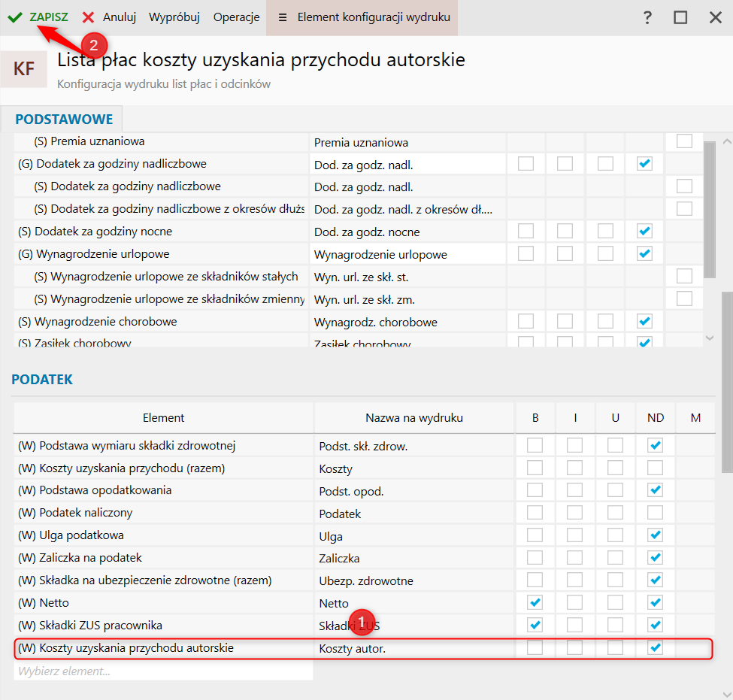Toggle B checkbox for Składki ZUS pracownika
Viewport: 733px width, 700px height.
coord(535,625)
